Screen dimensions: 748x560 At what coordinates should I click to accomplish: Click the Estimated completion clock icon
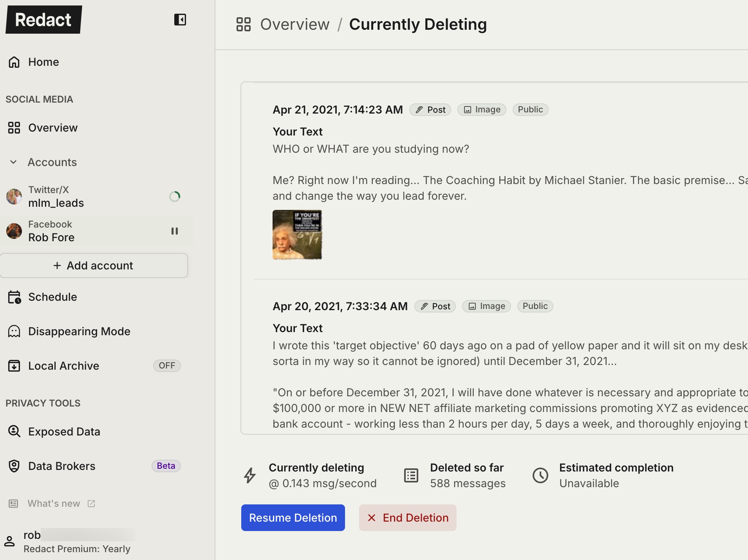point(540,475)
